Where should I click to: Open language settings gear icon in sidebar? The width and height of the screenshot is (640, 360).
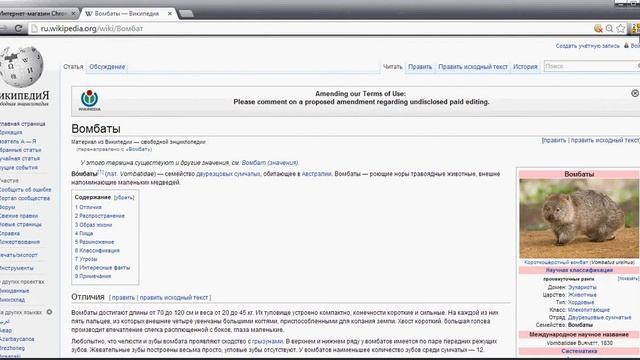[49, 312]
